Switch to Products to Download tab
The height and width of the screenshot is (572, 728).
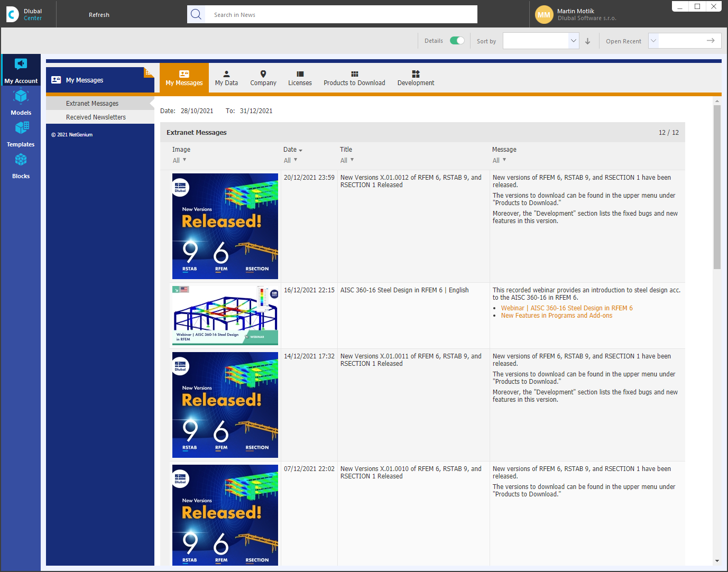354,78
